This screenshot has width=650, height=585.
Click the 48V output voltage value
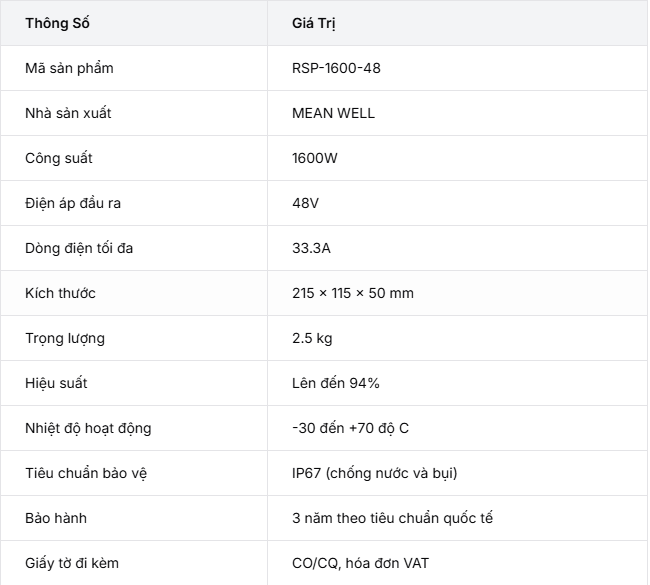[x=306, y=203]
